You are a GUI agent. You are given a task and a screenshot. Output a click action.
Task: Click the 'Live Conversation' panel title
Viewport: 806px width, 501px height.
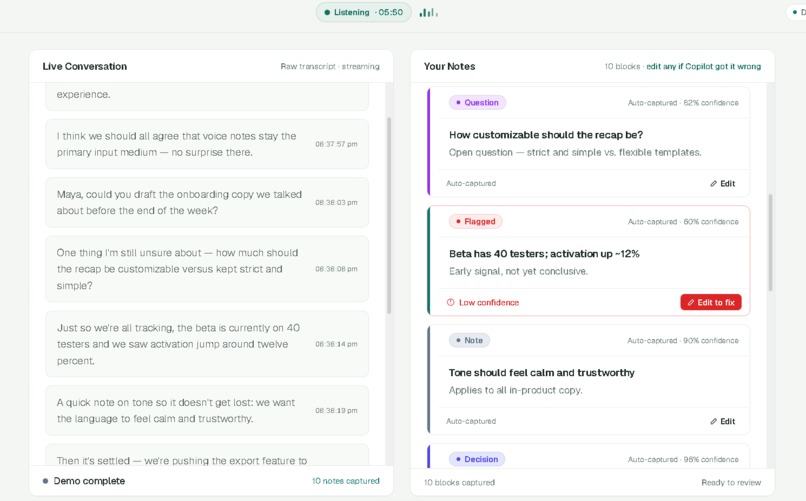[x=85, y=66]
